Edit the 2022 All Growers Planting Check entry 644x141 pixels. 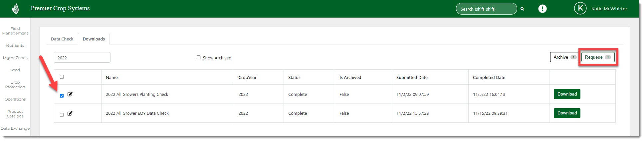tap(70, 94)
